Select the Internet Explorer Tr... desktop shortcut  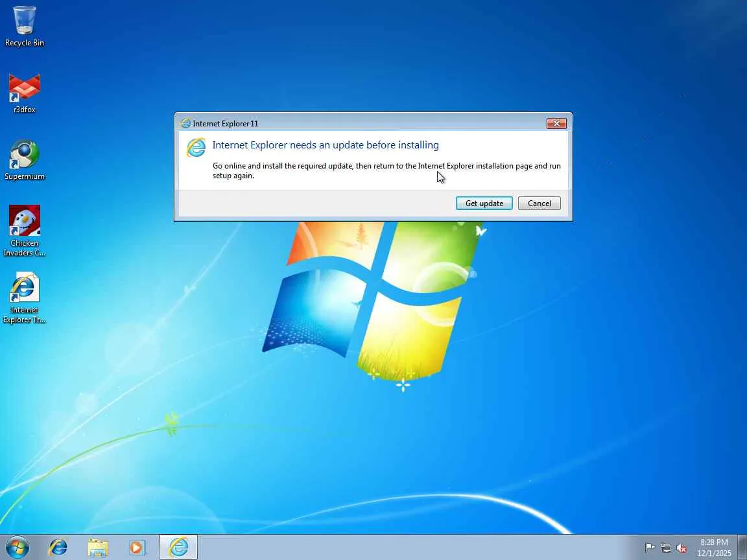(24, 298)
